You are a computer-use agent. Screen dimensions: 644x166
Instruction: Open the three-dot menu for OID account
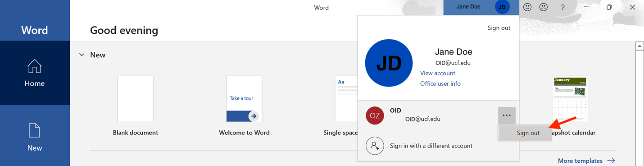pos(507,115)
